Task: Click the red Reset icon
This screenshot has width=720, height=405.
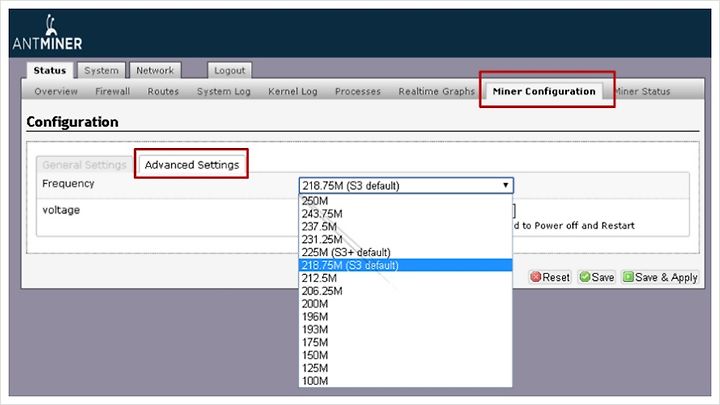Action: click(535, 277)
